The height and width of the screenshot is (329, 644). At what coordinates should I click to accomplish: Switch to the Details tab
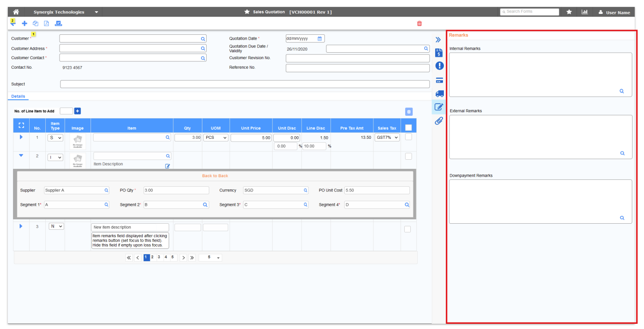[x=18, y=96]
